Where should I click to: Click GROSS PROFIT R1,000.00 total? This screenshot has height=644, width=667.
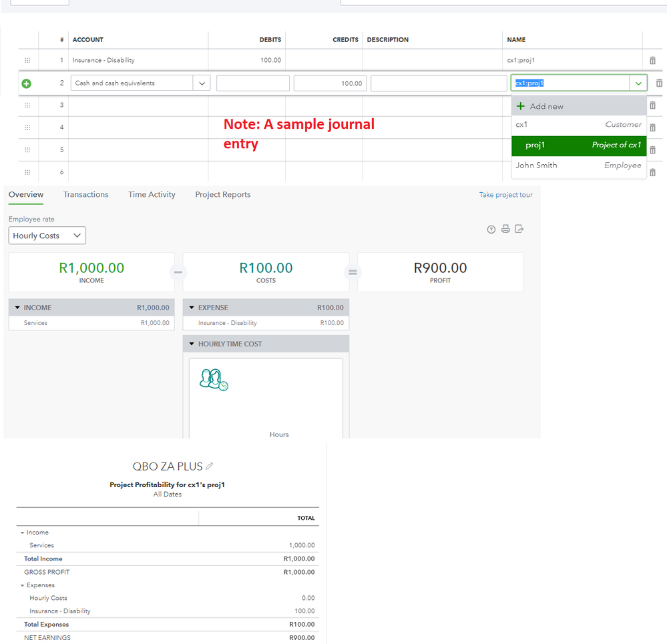coord(299,572)
